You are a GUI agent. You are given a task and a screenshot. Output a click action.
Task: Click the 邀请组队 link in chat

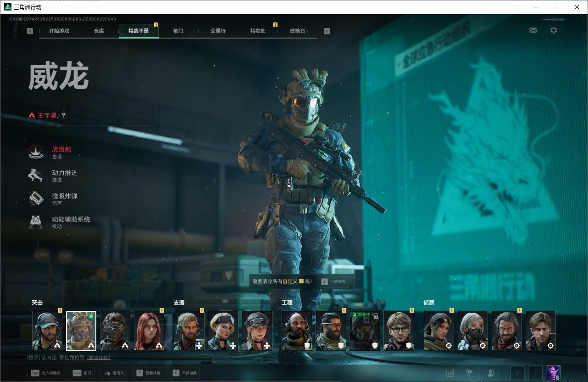[99, 357]
